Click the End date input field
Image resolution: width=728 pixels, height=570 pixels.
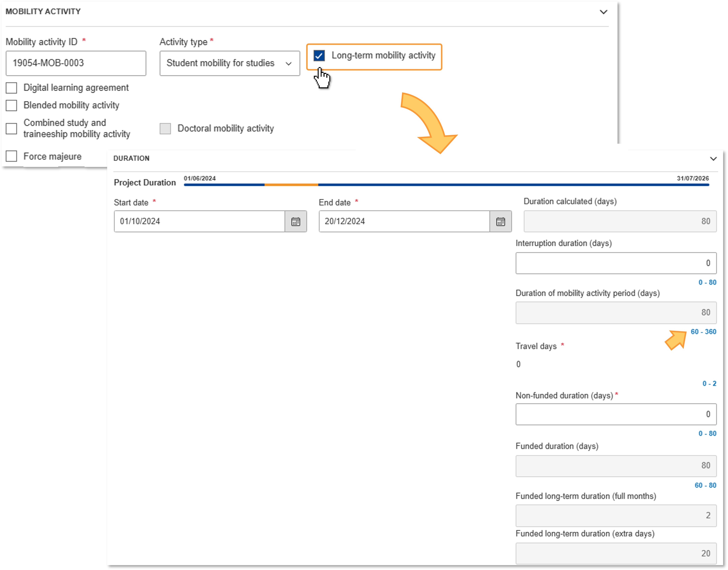tap(404, 222)
